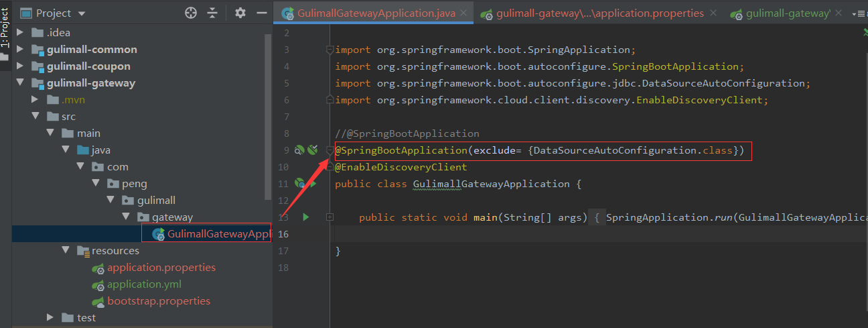Expand the .mvn folder arrow

tap(36, 99)
